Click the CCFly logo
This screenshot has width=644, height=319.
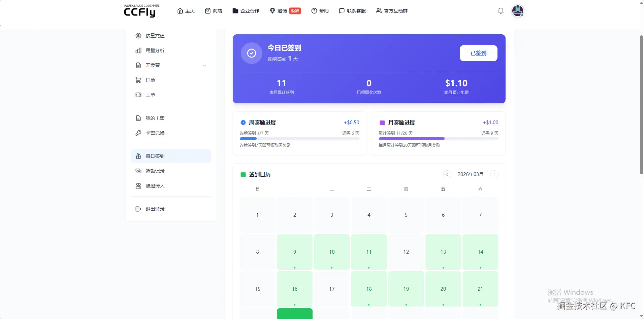pos(140,11)
